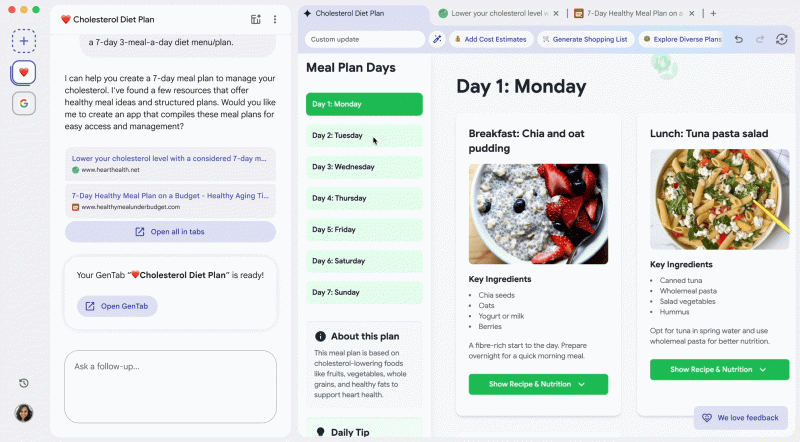Expand Show Recipe & Nutrition for breakfast
This screenshot has height=442, width=800.
click(x=538, y=384)
